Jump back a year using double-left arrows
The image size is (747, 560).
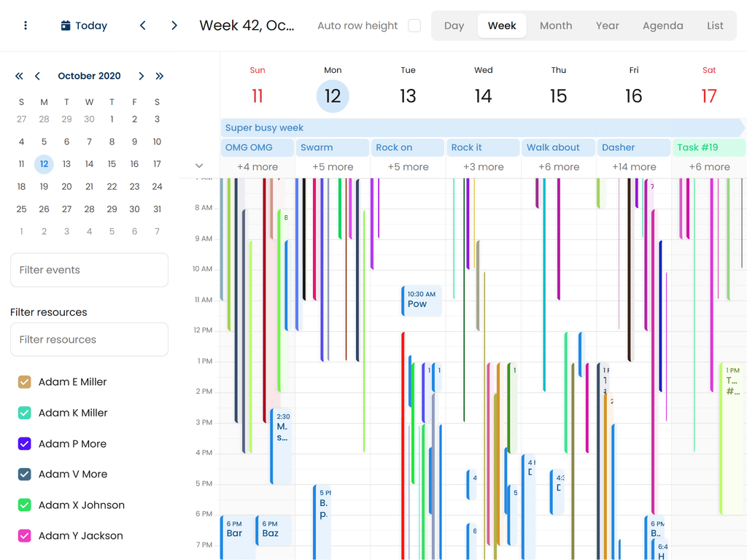click(19, 76)
